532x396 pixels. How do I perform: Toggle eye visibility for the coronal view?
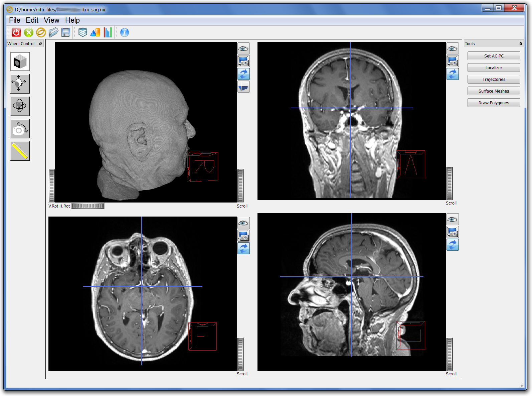453,49
